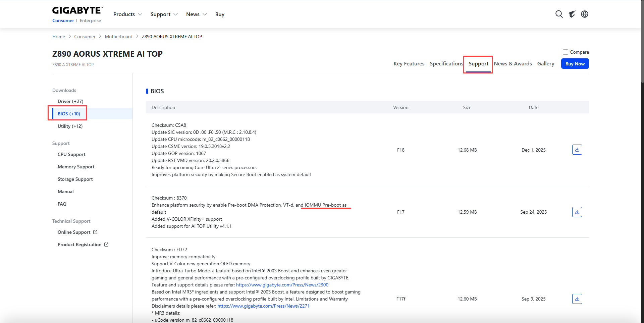The width and height of the screenshot is (644, 323).
Task: Switch to the Specifications tab
Action: [446, 64]
